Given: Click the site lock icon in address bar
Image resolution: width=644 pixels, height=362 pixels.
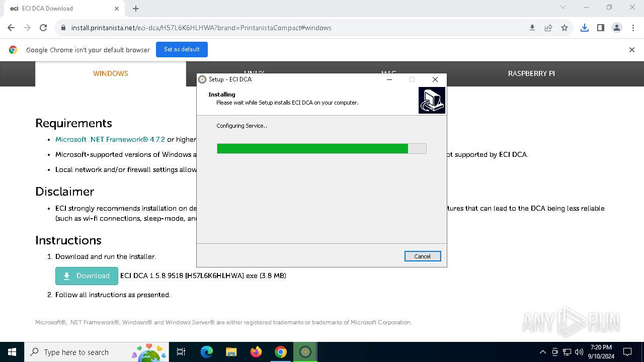Looking at the screenshot, I should coord(63,28).
